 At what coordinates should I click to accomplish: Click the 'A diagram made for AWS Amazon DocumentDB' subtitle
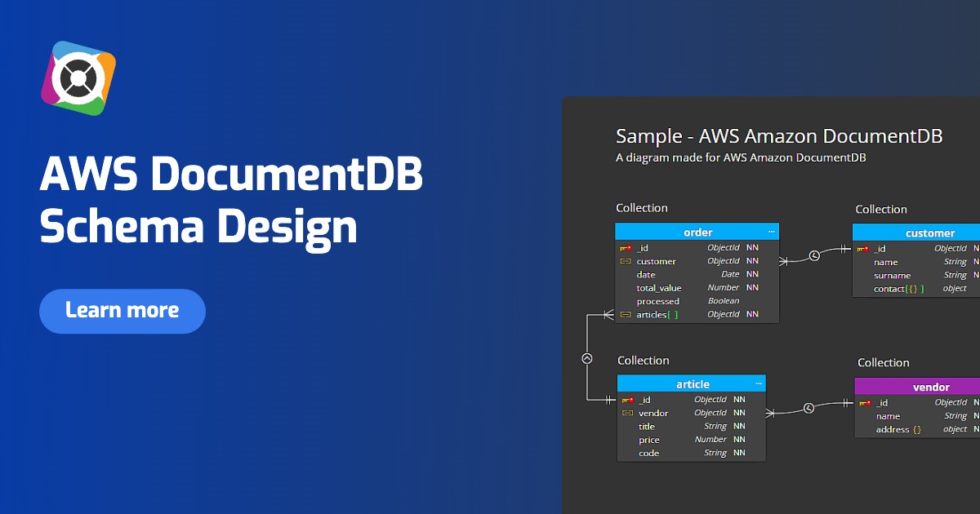(741, 157)
